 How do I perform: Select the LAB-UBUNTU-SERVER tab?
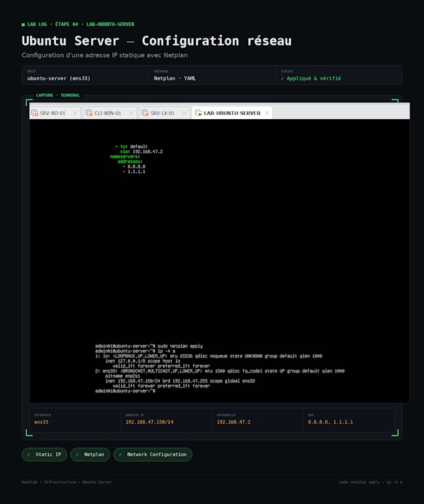pos(232,113)
